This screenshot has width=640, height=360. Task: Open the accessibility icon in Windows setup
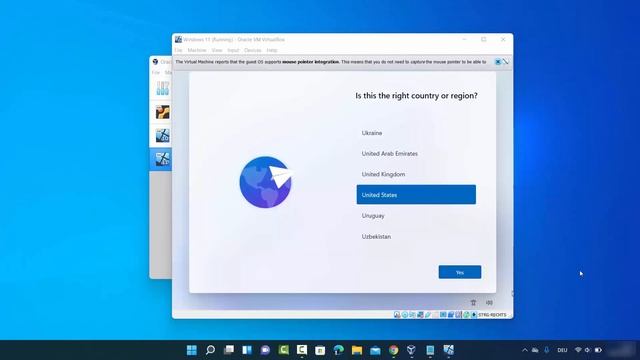pyautogui.click(x=473, y=302)
